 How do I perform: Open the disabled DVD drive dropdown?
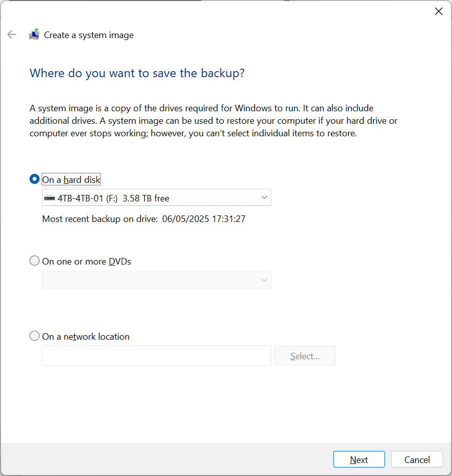pos(157,280)
